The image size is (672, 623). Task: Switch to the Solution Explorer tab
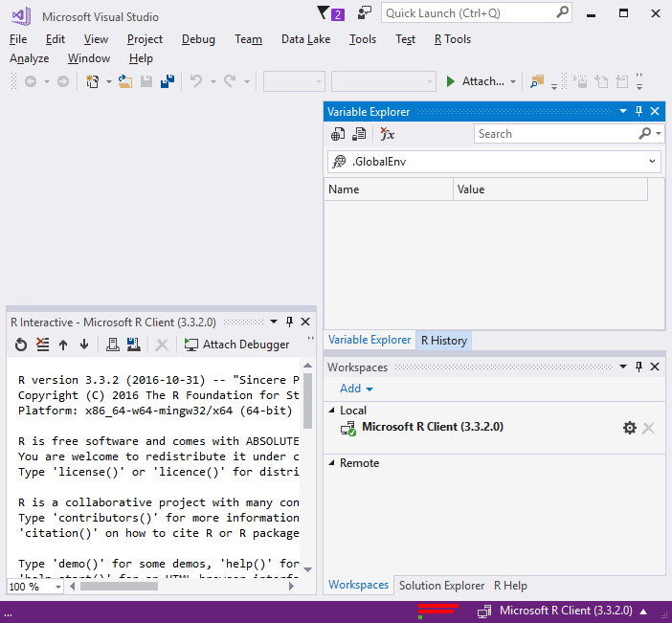[441, 586]
